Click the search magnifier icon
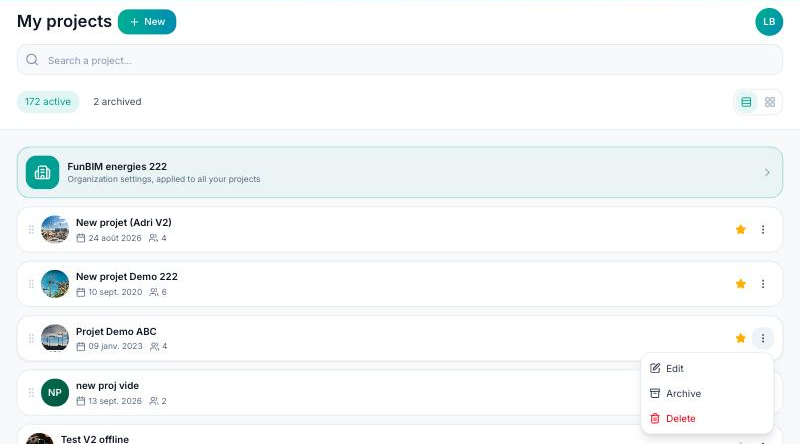 coord(32,60)
